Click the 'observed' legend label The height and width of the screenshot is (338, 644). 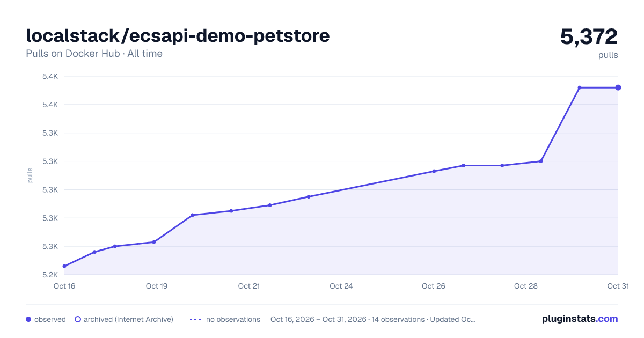50,319
